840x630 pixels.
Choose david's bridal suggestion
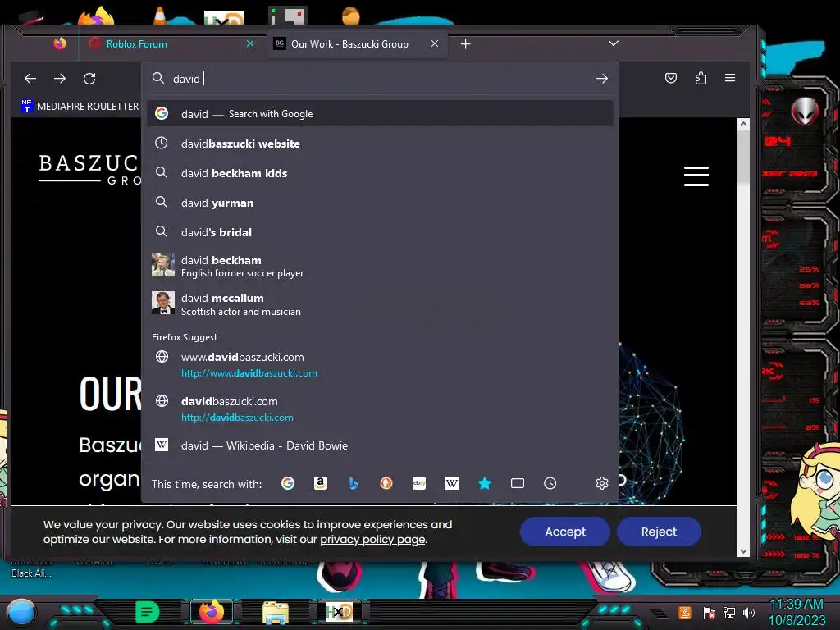[381, 232]
